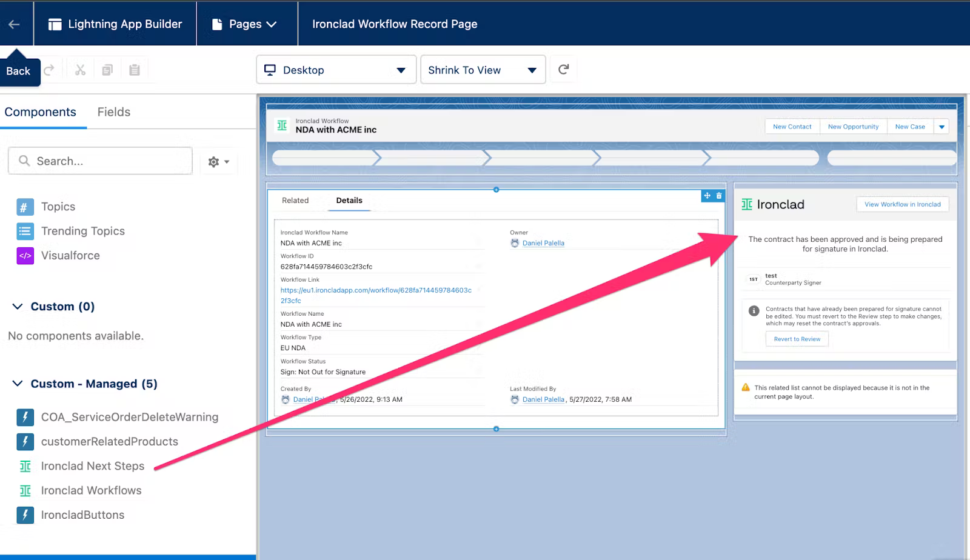Click the Owner Daniel Palella link

[543, 243]
